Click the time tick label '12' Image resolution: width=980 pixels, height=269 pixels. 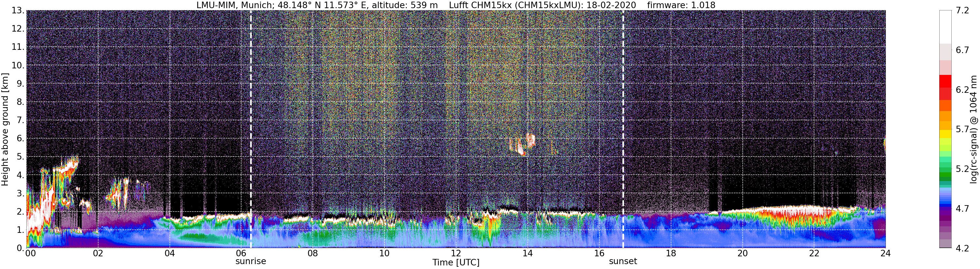point(456,253)
